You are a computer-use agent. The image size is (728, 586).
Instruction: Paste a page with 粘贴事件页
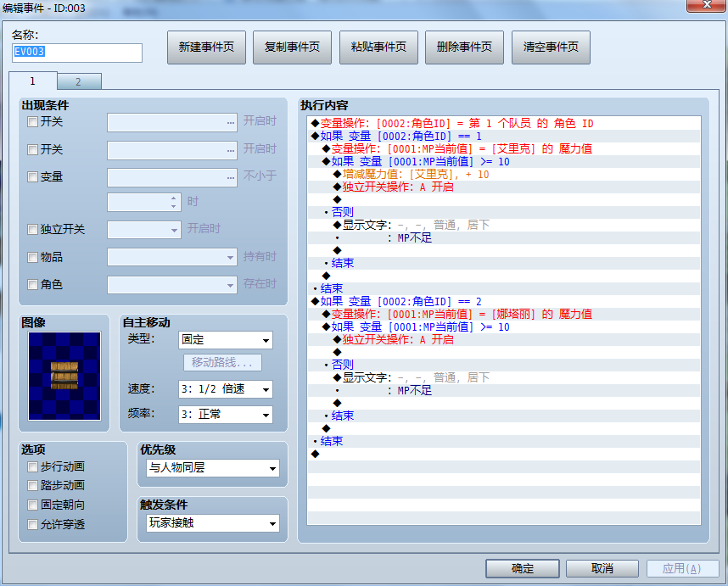tap(378, 47)
